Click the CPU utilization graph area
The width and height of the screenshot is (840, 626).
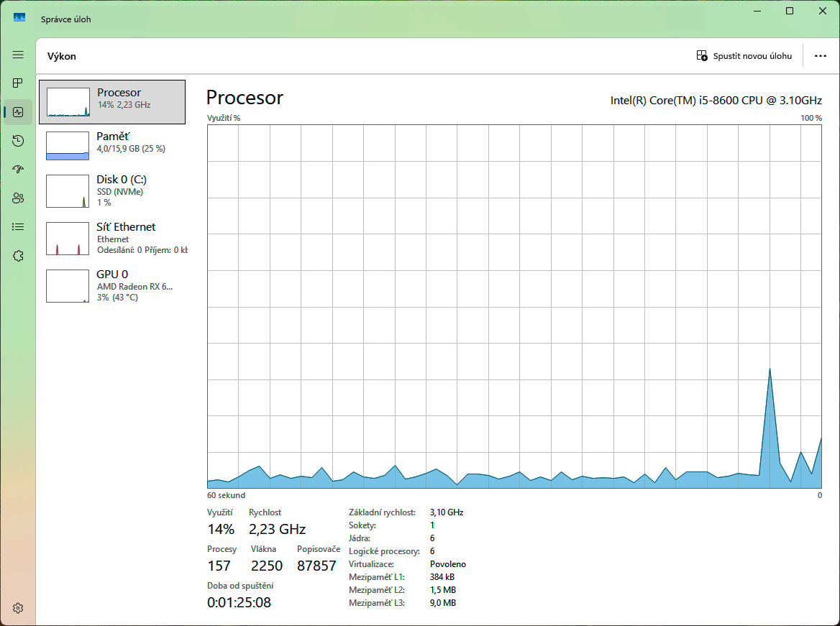(x=514, y=306)
